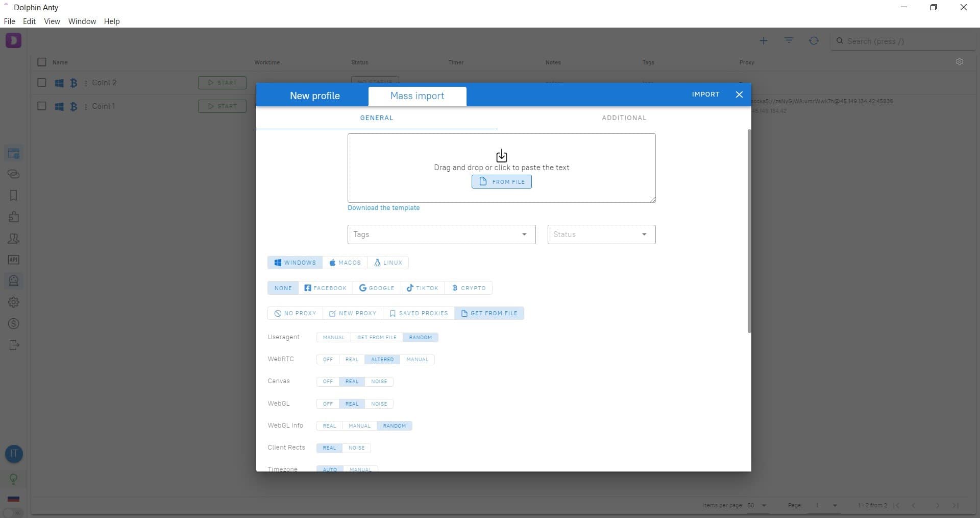Toggle the select-all checkbox in Name header

(42, 62)
